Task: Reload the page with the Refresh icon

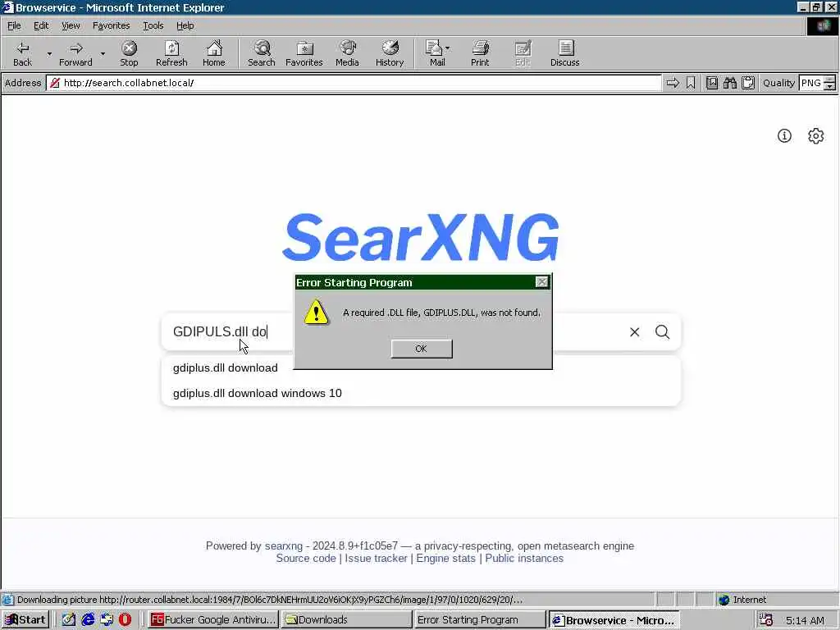Action: 171,53
